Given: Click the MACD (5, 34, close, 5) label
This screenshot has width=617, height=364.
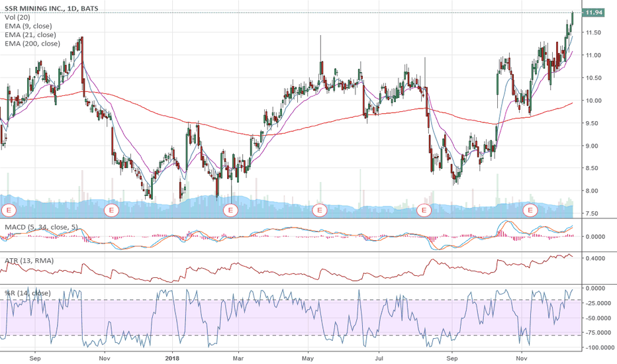Looking at the screenshot, I should pyautogui.click(x=41, y=227).
